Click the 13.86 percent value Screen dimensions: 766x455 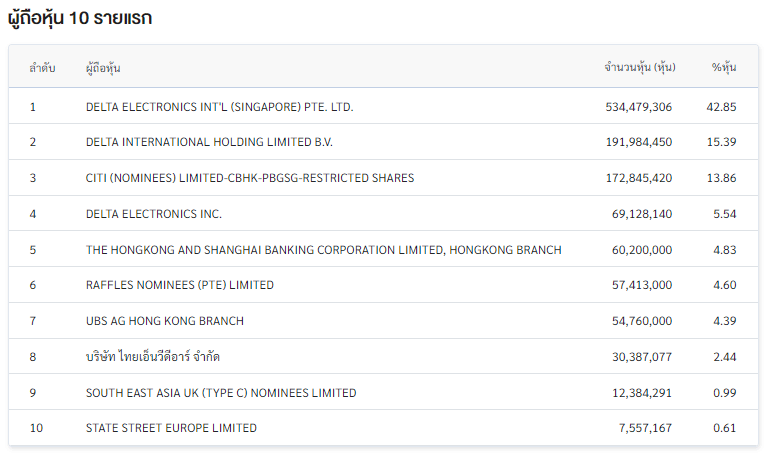tap(721, 178)
